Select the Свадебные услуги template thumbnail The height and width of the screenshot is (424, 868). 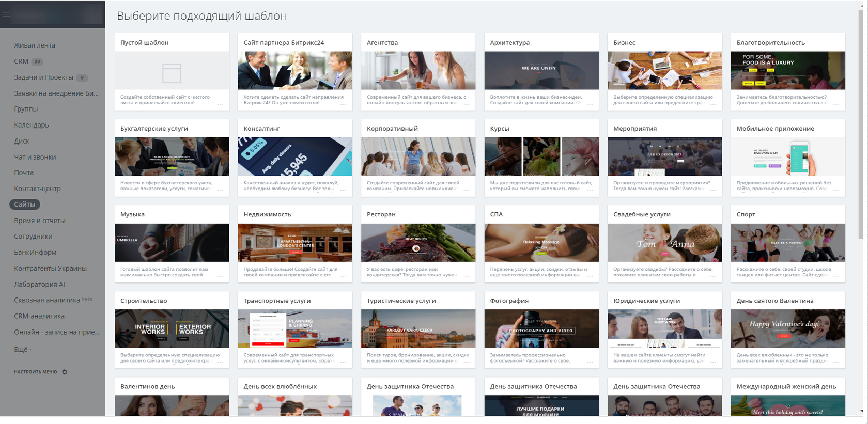(664, 242)
